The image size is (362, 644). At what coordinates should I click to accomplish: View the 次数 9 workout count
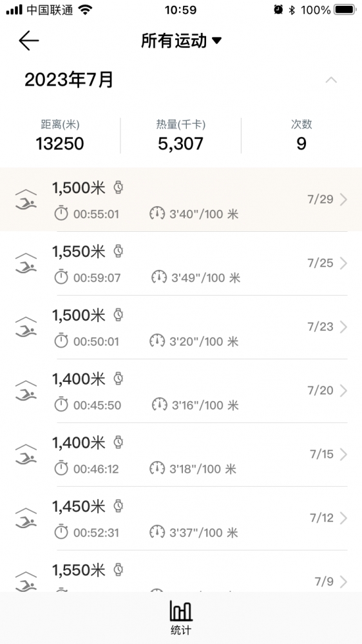click(x=301, y=136)
